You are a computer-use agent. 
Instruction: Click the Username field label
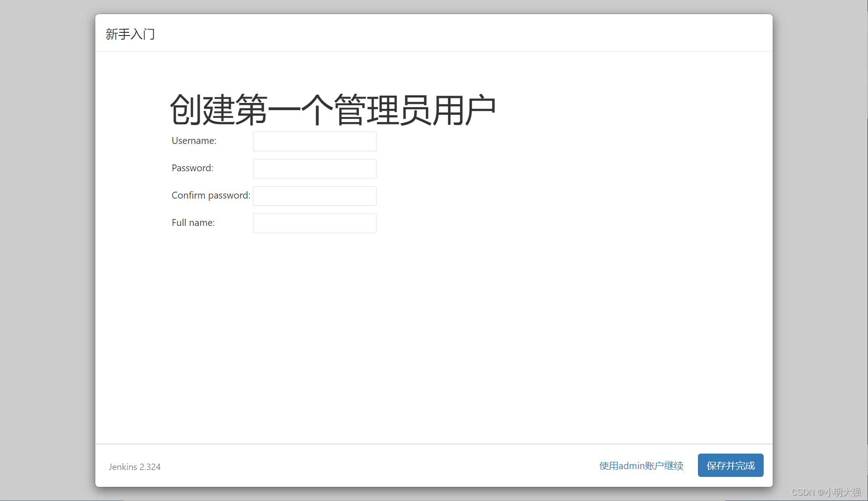(x=193, y=141)
